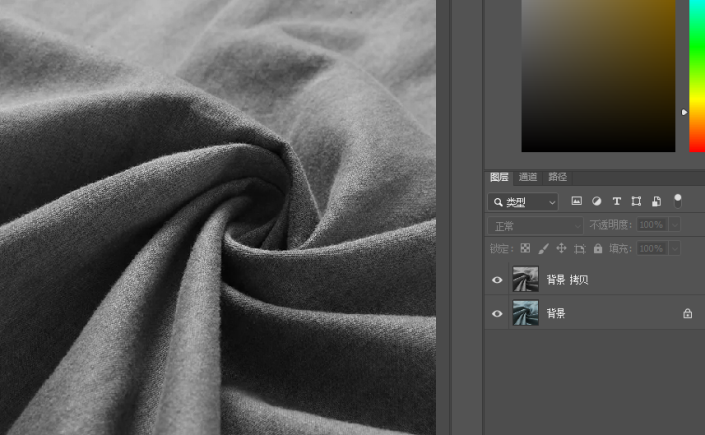The image size is (705, 435).
Task: Click lock transparent pixels icon
Action: [525, 248]
